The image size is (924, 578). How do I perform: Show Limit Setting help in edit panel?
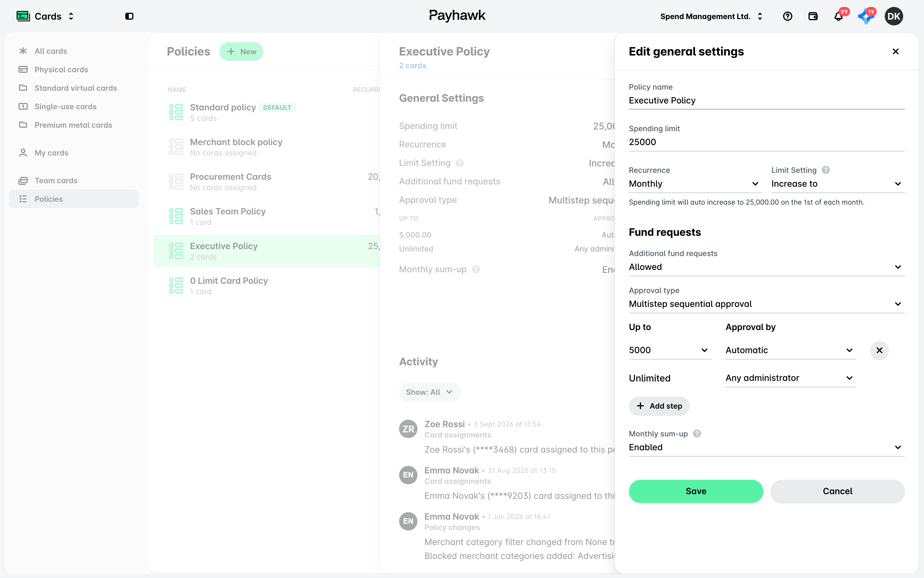[x=826, y=170]
